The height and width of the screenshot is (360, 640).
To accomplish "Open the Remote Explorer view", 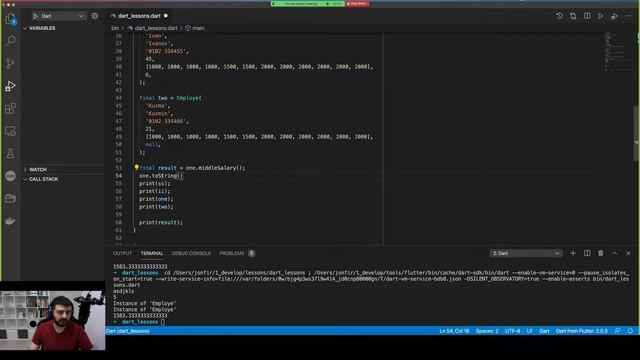I will tap(11, 131).
